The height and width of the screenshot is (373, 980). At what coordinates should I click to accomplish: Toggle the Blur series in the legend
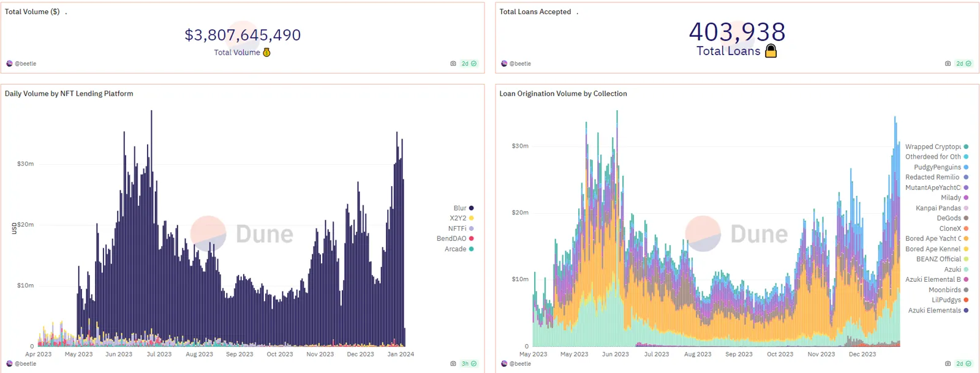click(460, 208)
